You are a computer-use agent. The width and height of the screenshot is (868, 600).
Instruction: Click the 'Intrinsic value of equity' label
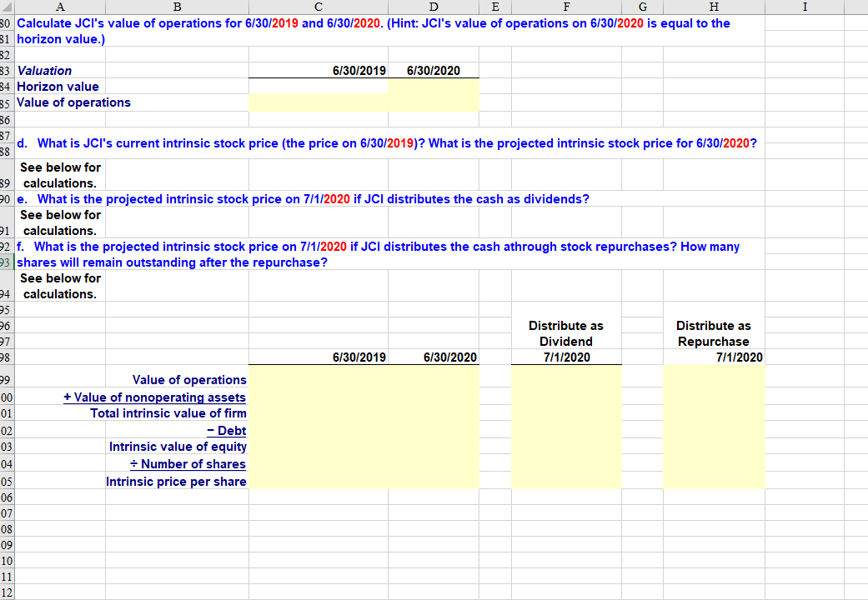178,447
